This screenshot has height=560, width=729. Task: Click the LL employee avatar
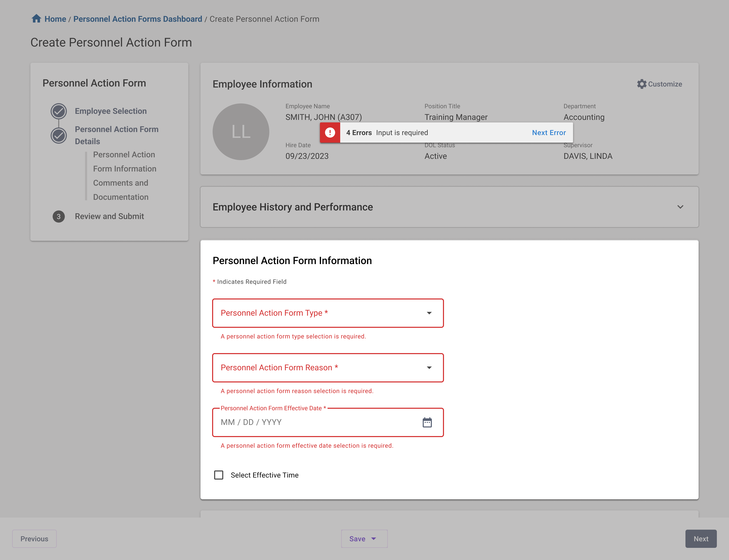[241, 132]
